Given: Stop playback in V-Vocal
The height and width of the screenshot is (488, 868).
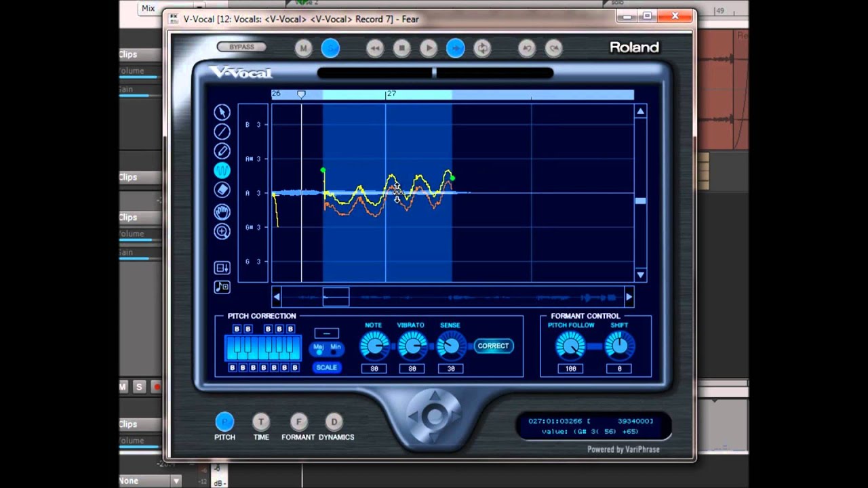Looking at the screenshot, I should 401,48.
